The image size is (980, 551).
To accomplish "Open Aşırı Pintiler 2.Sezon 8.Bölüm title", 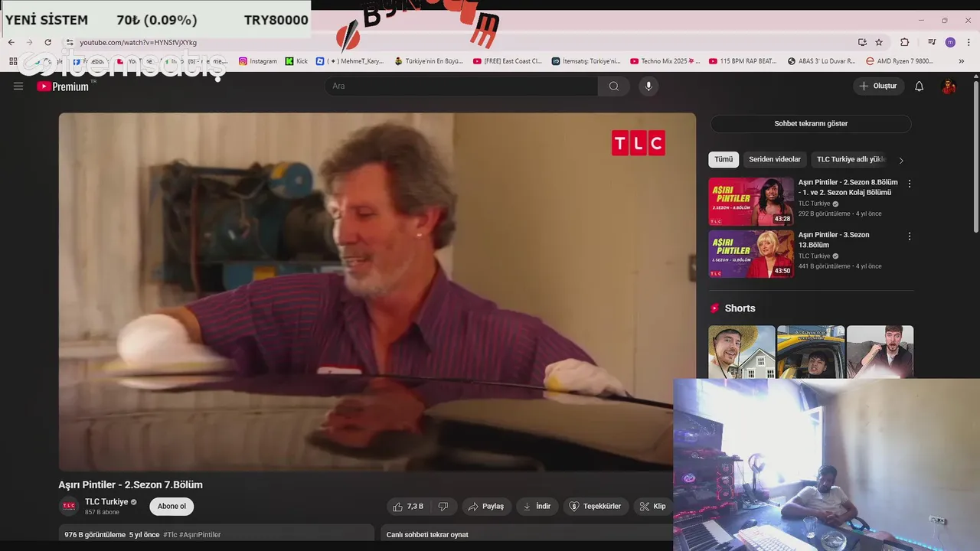I will [x=848, y=187].
